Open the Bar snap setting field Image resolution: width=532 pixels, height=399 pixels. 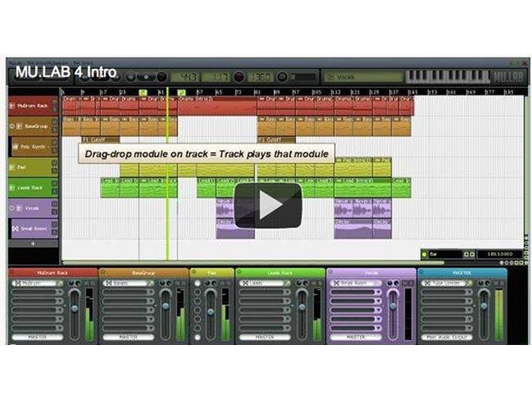[446, 254]
